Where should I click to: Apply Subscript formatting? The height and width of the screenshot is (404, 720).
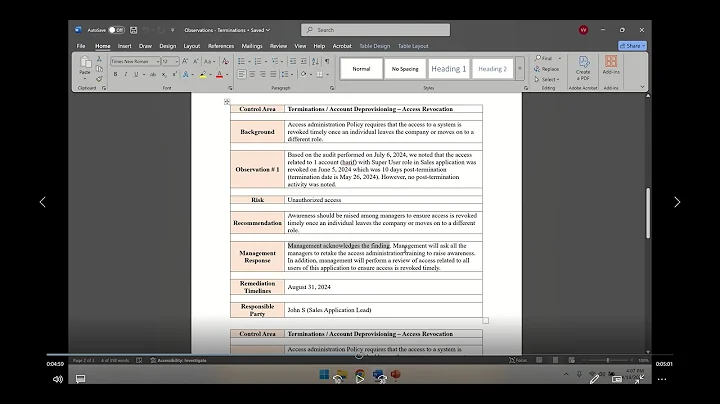(x=164, y=74)
